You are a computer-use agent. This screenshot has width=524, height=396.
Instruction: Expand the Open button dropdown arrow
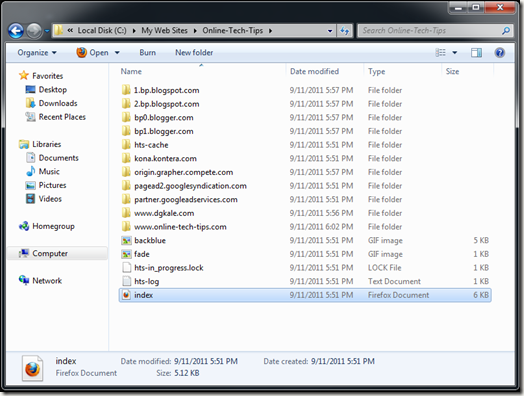coord(117,52)
